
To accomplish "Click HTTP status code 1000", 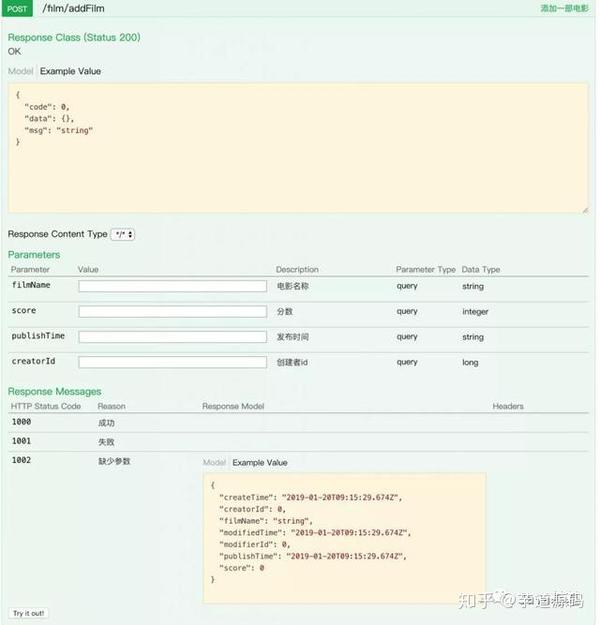I will [x=21, y=422].
